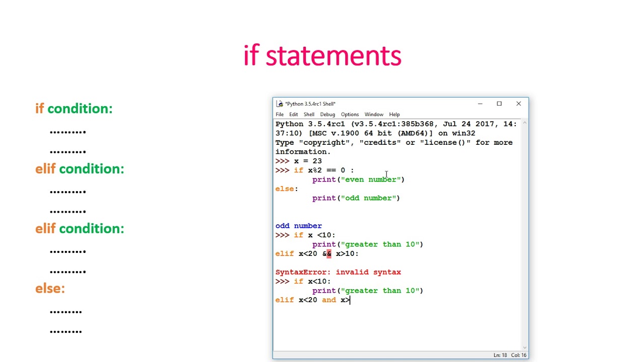Click the 'if x<10:' line after SyntaxError
Viewport: 644px width, 362px height.
[312, 281]
